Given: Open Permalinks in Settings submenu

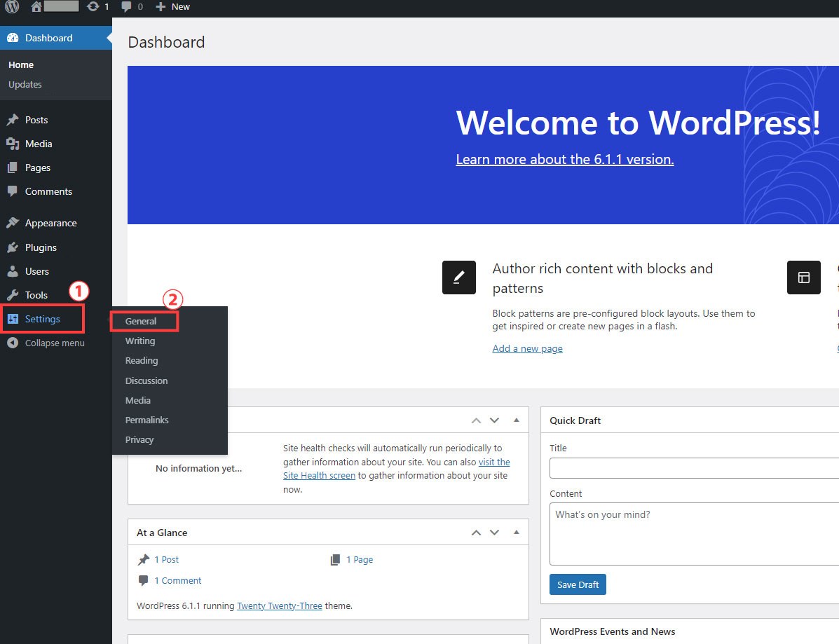Looking at the screenshot, I should click(x=146, y=420).
